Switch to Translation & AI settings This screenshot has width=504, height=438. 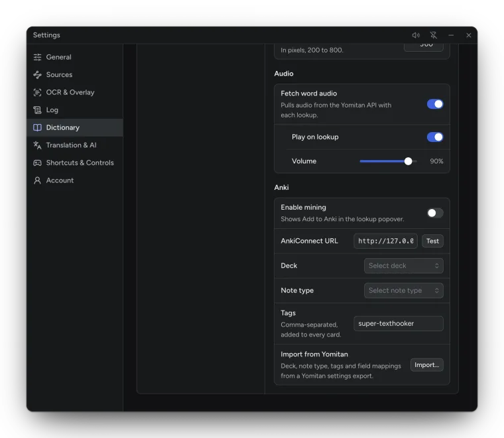coord(75,145)
